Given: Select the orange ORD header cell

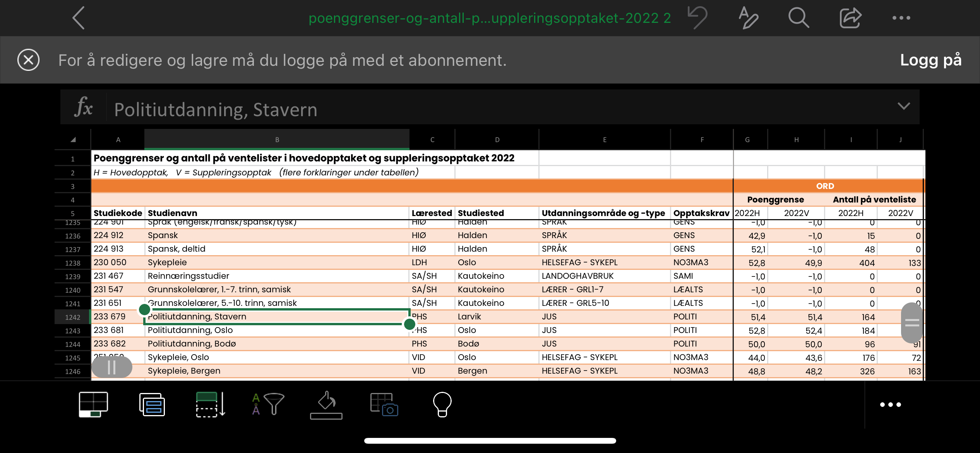Looking at the screenshot, I should [x=828, y=186].
